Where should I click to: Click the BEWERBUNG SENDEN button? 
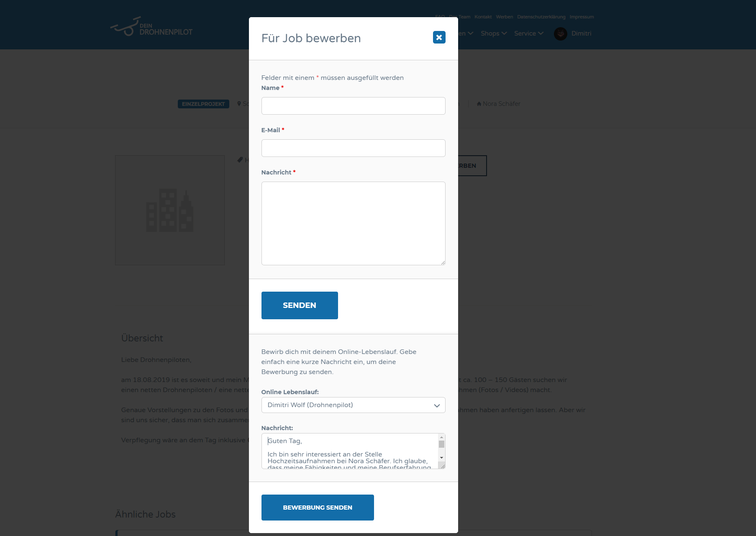pos(318,508)
